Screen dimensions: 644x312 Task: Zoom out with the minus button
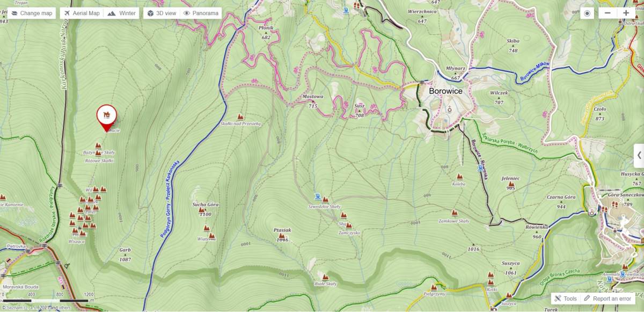(608, 13)
